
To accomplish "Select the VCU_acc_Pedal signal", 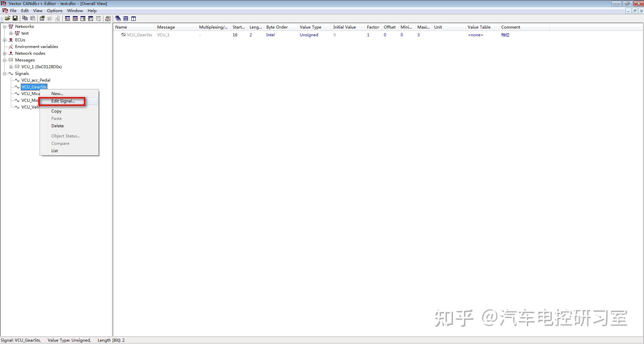I will coord(36,80).
